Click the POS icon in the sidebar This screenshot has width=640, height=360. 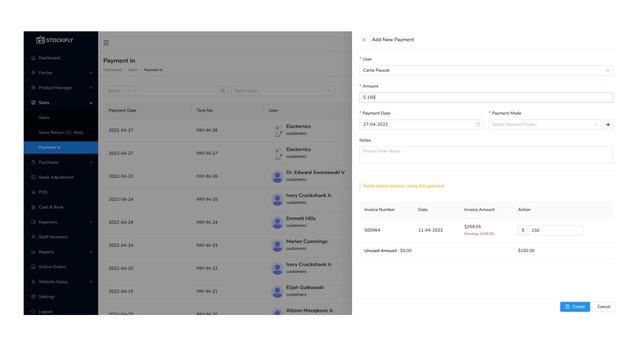(33, 192)
